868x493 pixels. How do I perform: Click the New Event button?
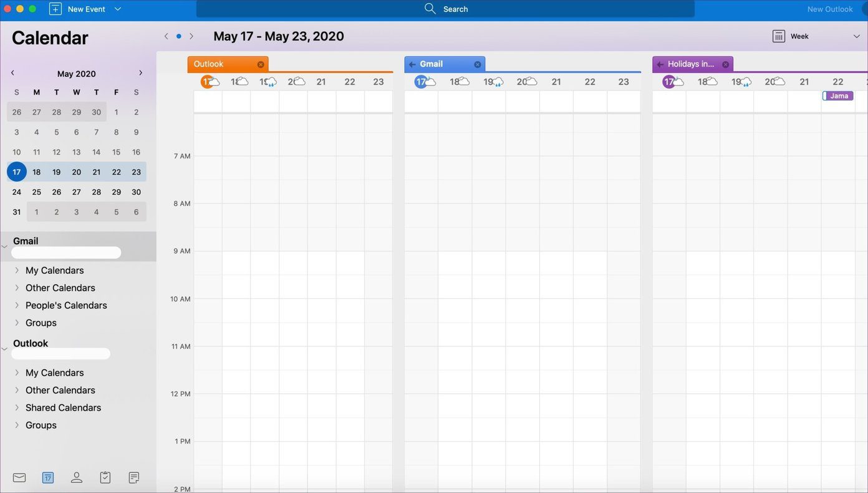coord(77,9)
